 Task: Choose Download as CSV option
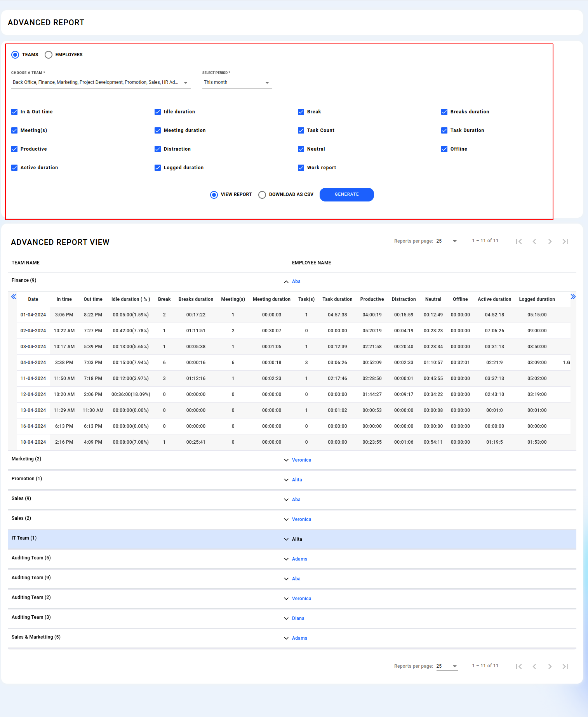click(x=262, y=195)
